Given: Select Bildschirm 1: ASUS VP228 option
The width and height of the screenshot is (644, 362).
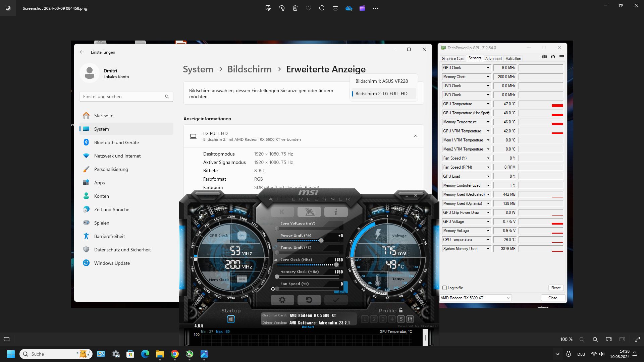Looking at the screenshot, I should (x=382, y=81).
